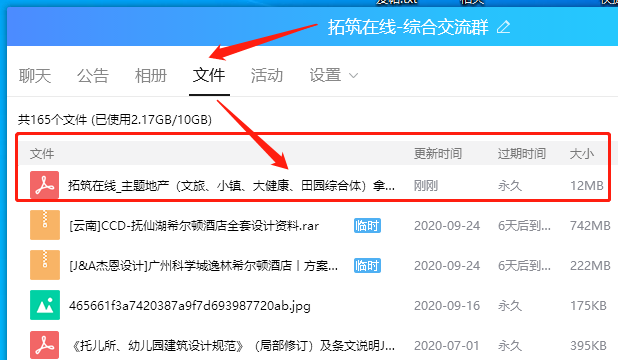This screenshot has width=618, height=360.
Task: Open file [云南]CCD-抚仙湖希尔顿酒店全套设计资料.rar
Action: tap(194, 226)
